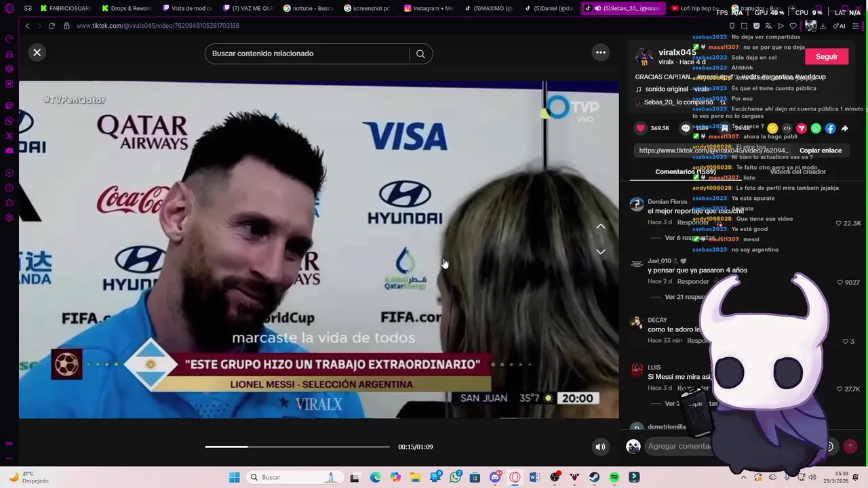Get embed code icon
The height and width of the screenshot is (488, 868).
click(x=787, y=128)
